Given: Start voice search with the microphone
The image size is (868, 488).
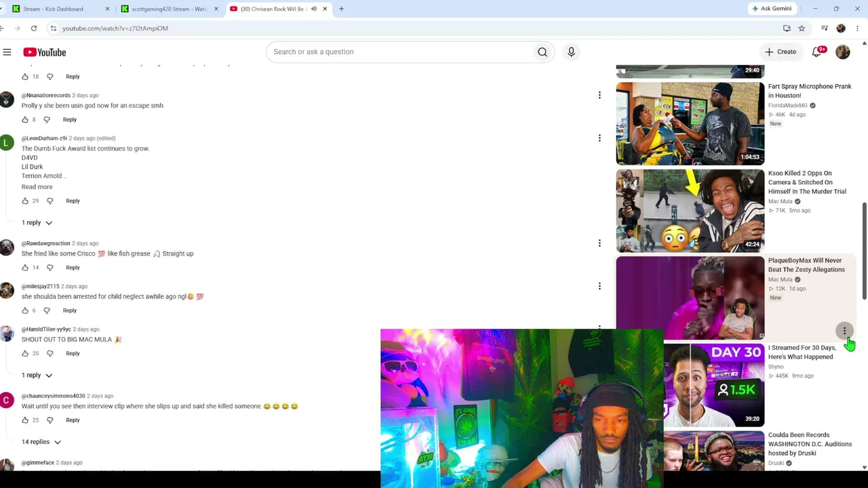Looking at the screenshot, I should [x=571, y=52].
